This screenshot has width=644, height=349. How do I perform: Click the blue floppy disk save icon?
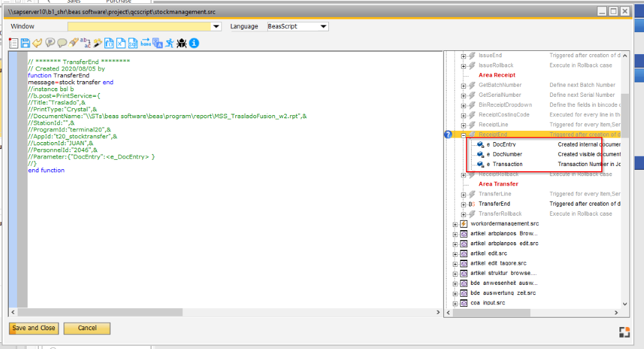point(25,43)
